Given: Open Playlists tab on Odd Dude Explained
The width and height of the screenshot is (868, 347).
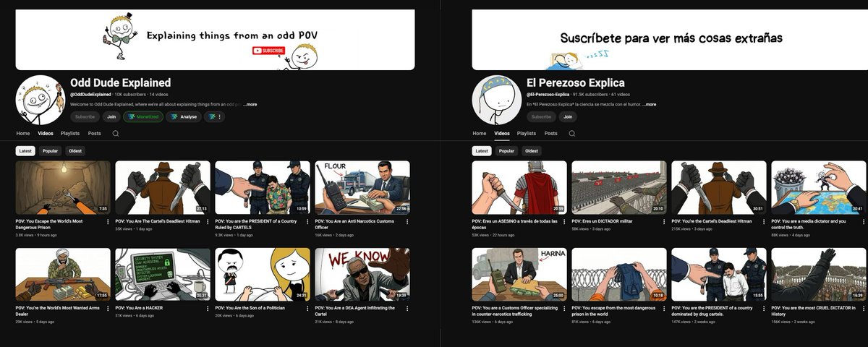Looking at the screenshot, I should [70, 134].
